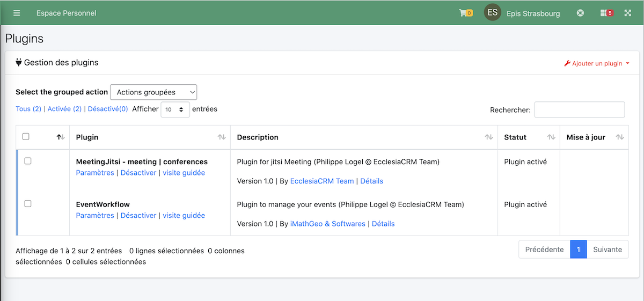644x301 pixels.
Task: Open the iMathGeo & Softwares author link
Action: coord(328,224)
